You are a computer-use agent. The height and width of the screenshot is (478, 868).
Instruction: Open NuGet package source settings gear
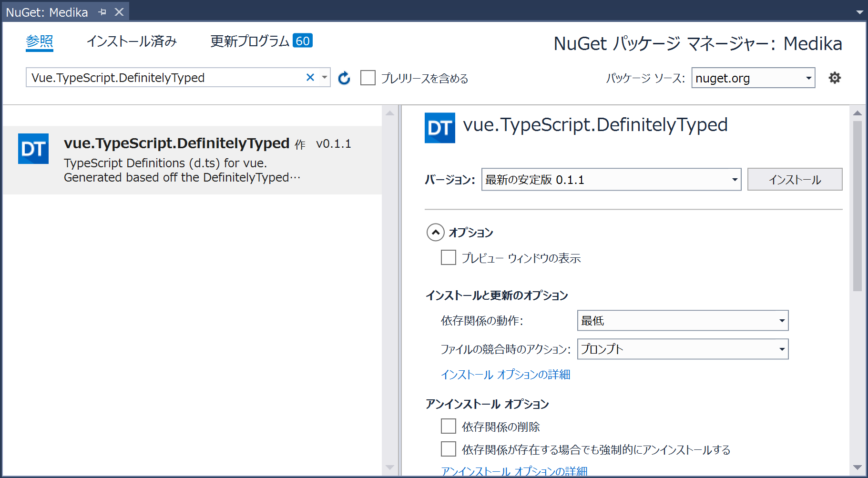(x=835, y=78)
